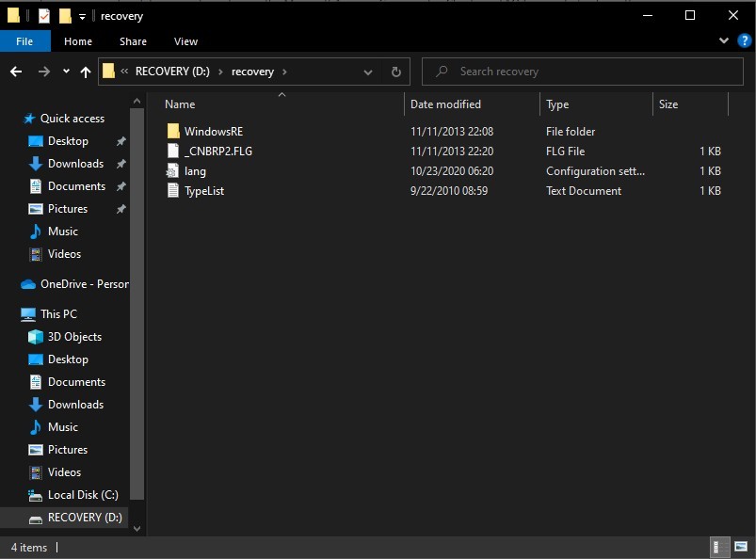Select the WindowsRE folder
756x559 pixels.
[x=214, y=132]
